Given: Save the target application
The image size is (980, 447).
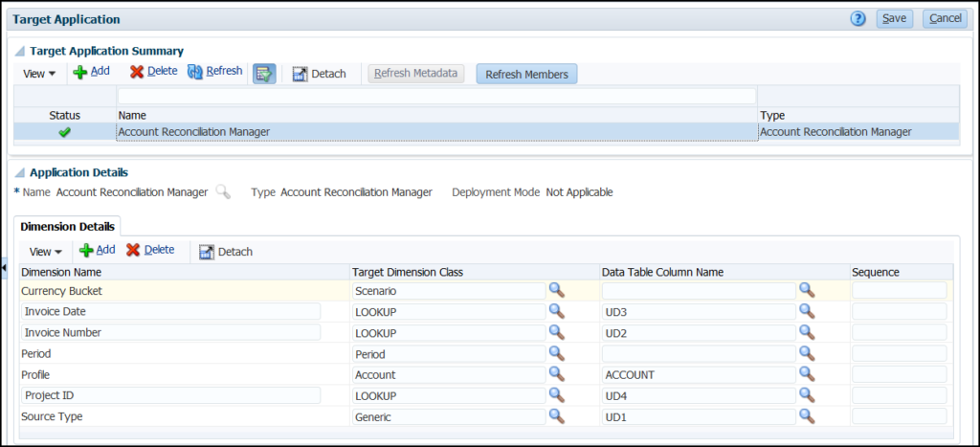Looking at the screenshot, I should coord(895,19).
